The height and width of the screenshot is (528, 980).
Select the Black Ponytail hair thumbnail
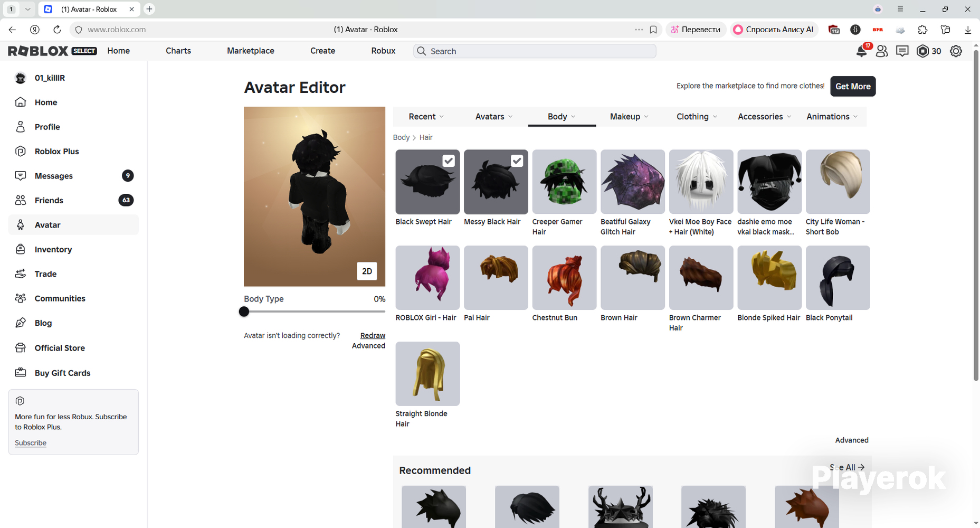coord(838,278)
